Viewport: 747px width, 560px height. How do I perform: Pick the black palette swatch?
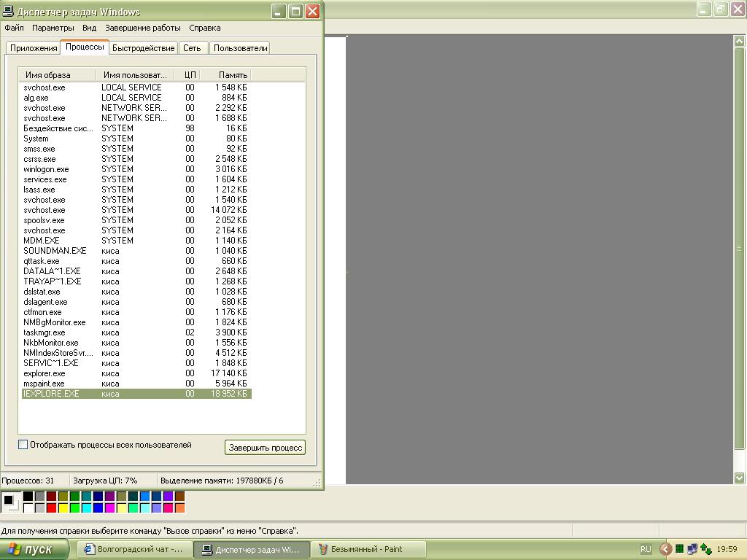[x=28, y=497]
